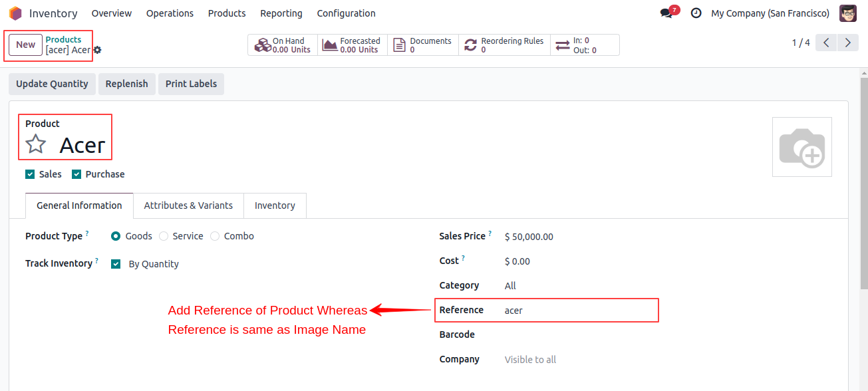Disable the Sales checkbox
This screenshot has width=868, height=391.
30,174
